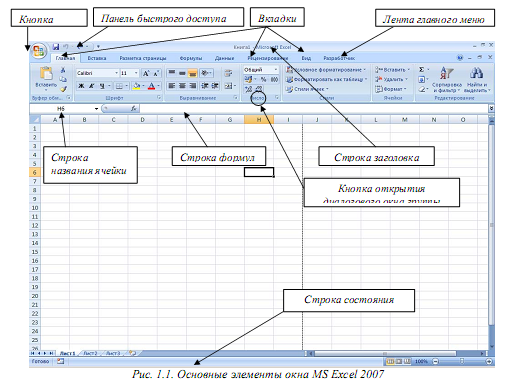This screenshot has width=518, height=386.
Task: Open the Разметка страницы ribbon tab
Action: pyautogui.click(x=143, y=58)
